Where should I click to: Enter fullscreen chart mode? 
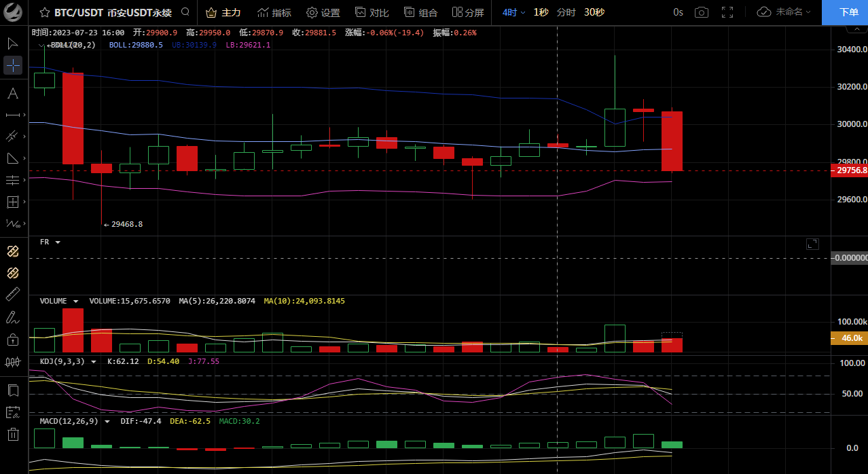727,12
